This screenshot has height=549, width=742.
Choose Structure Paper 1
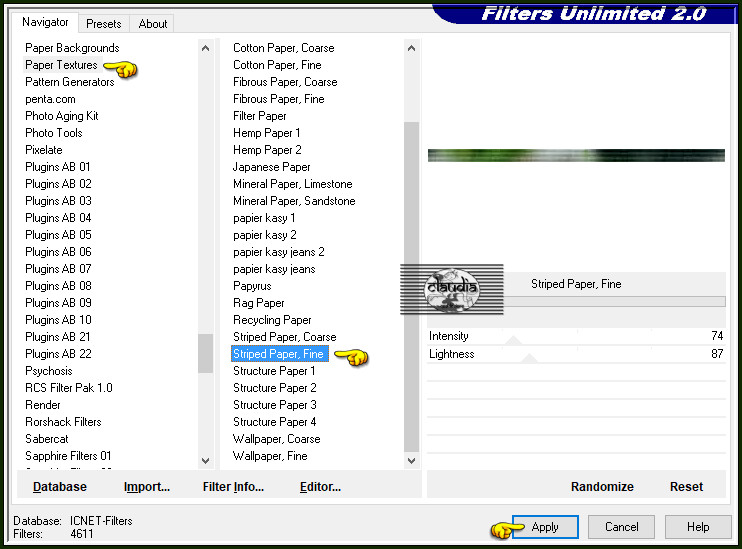click(x=274, y=371)
